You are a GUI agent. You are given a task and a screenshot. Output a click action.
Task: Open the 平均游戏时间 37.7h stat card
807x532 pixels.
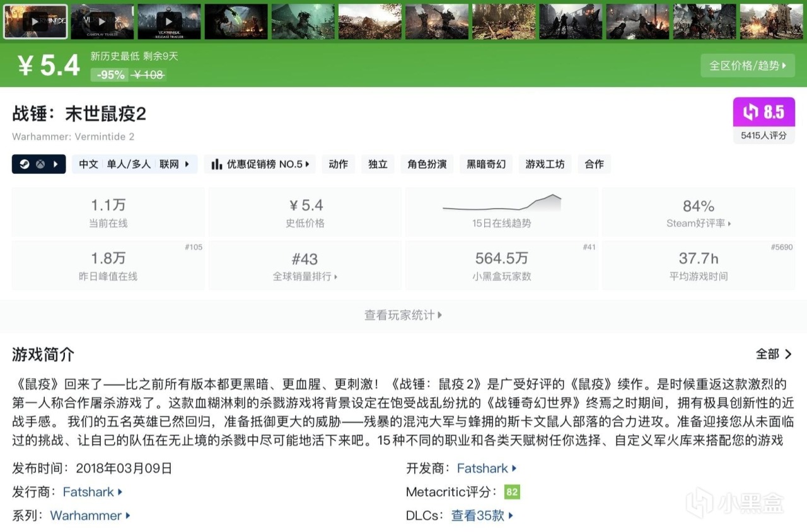(x=699, y=265)
